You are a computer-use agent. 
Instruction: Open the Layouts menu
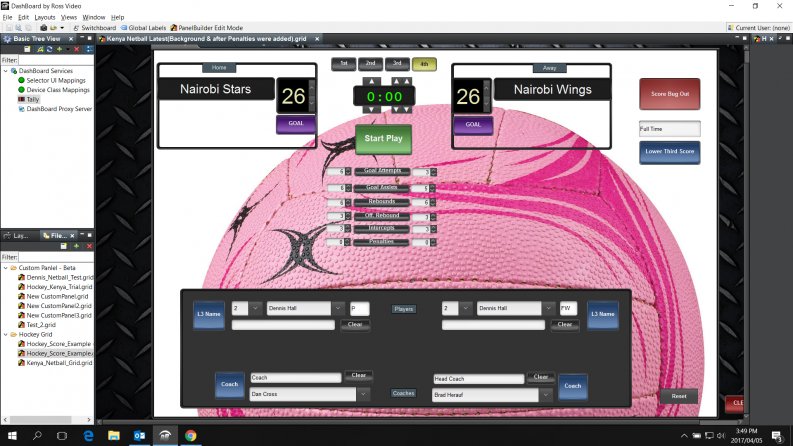(x=45, y=17)
